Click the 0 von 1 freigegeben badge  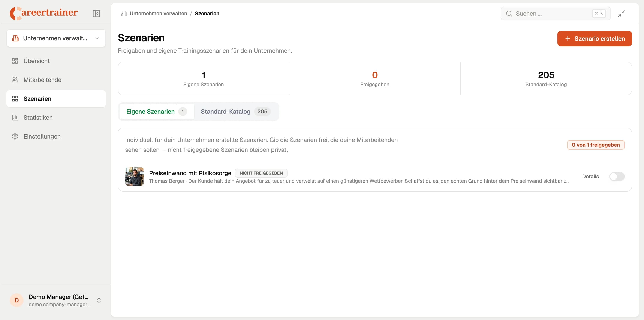(596, 145)
